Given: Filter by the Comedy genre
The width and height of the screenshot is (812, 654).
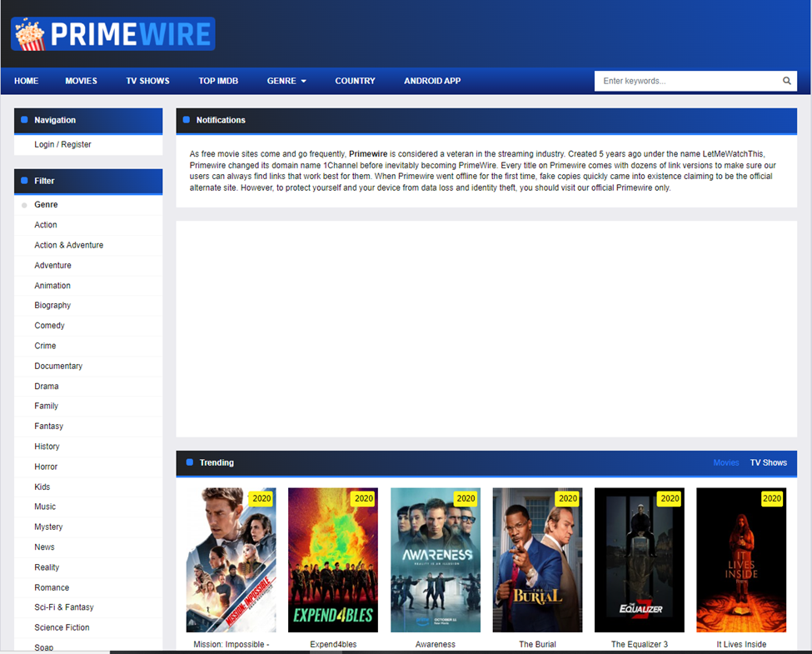Looking at the screenshot, I should 49,326.
